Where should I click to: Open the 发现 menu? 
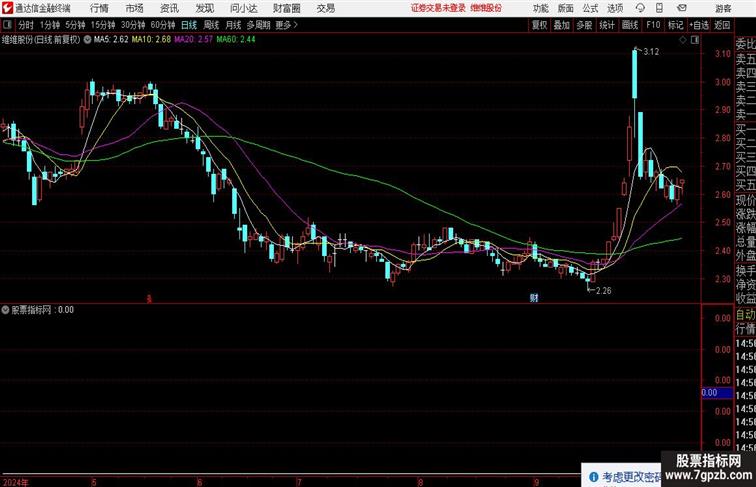click(204, 8)
